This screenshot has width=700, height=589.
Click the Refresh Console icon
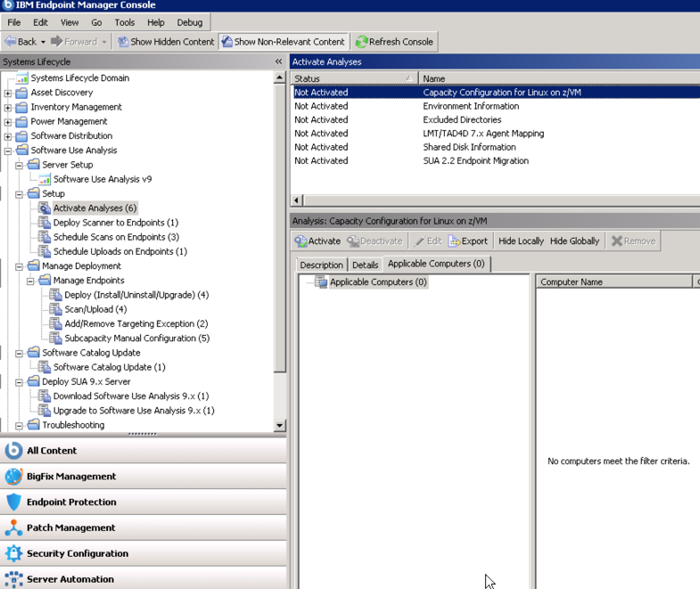tap(362, 42)
